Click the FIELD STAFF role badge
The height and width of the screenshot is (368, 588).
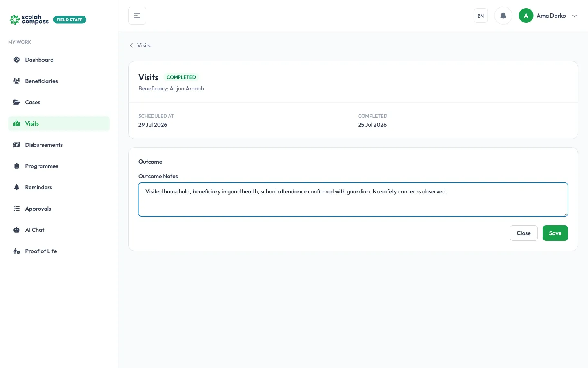coord(69,20)
